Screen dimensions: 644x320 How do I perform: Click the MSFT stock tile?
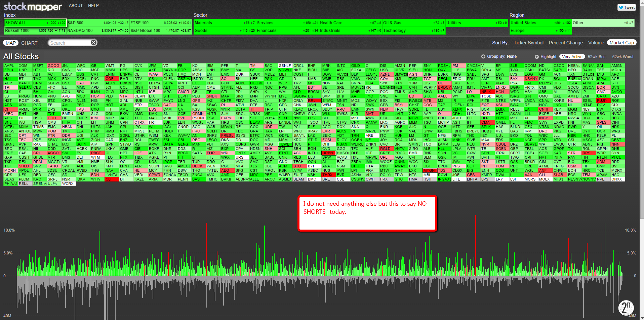pyautogui.click(x=39, y=66)
